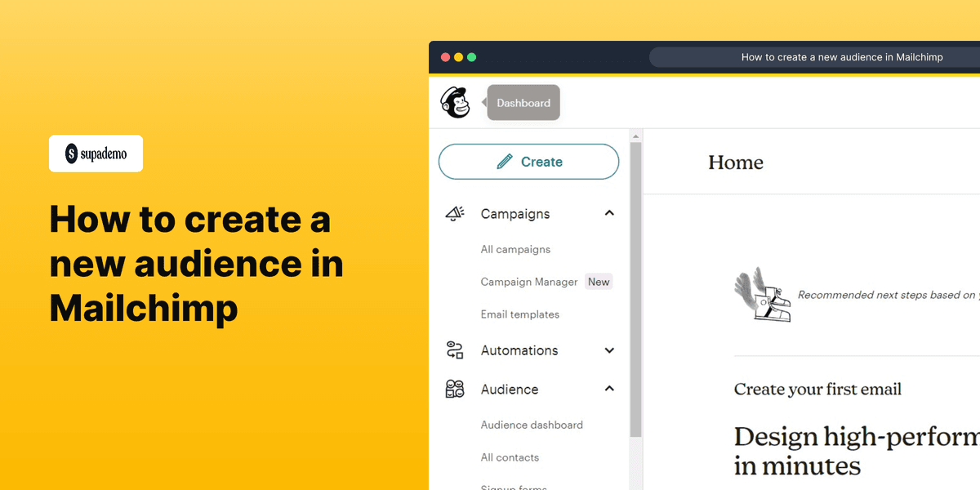The width and height of the screenshot is (980, 490).
Task: Open All campaigns
Action: point(515,249)
